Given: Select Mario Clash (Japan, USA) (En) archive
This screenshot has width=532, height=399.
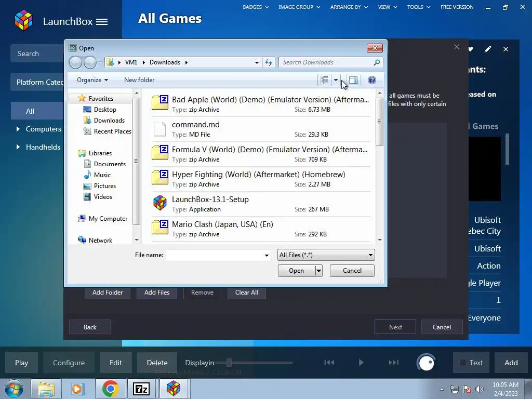Looking at the screenshot, I should pos(261,229).
